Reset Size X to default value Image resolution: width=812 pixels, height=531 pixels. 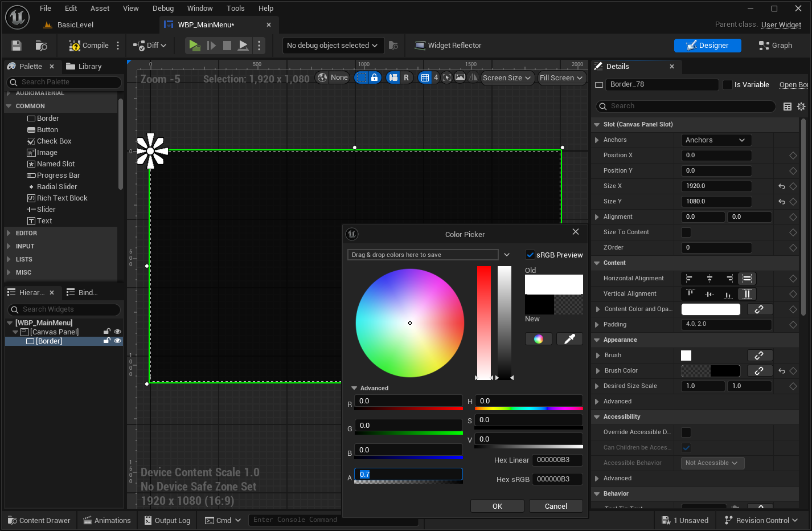coord(782,186)
